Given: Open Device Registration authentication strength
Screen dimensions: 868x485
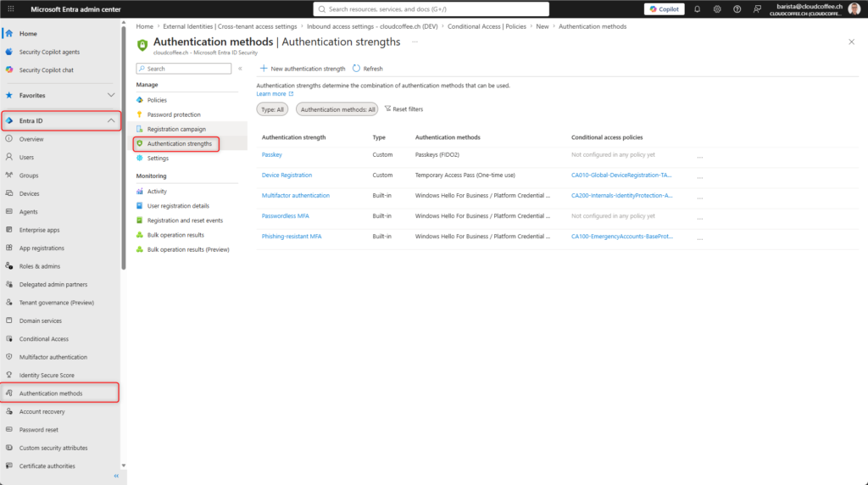Looking at the screenshot, I should (x=287, y=175).
